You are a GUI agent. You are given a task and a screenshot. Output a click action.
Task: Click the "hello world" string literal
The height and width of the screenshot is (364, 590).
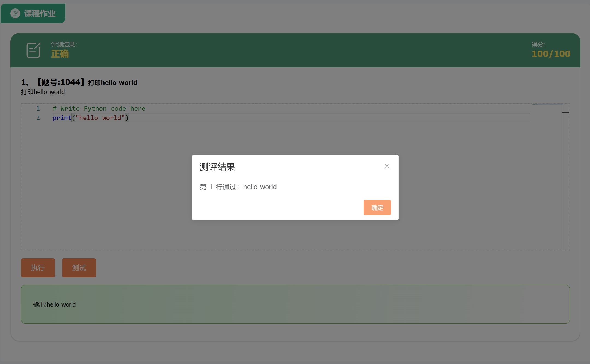click(x=100, y=118)
